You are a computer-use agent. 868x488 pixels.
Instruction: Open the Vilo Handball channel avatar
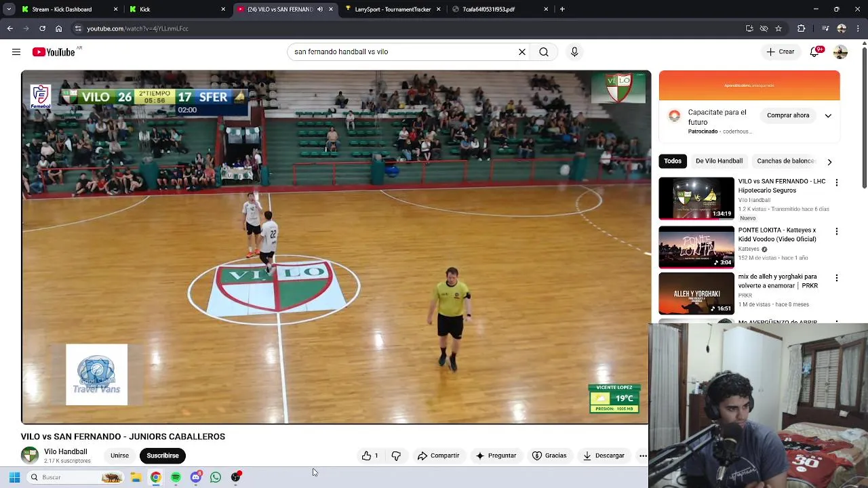pyautogui.click(x=30, y=455)
